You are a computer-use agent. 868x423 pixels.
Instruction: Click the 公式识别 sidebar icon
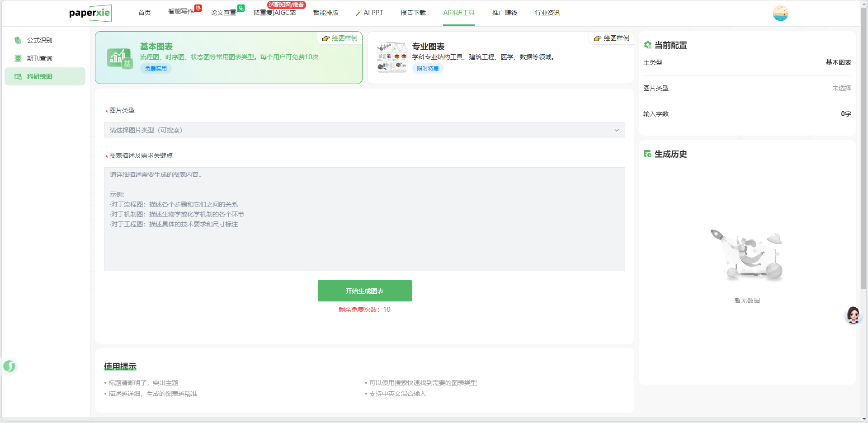pos(18,40)
